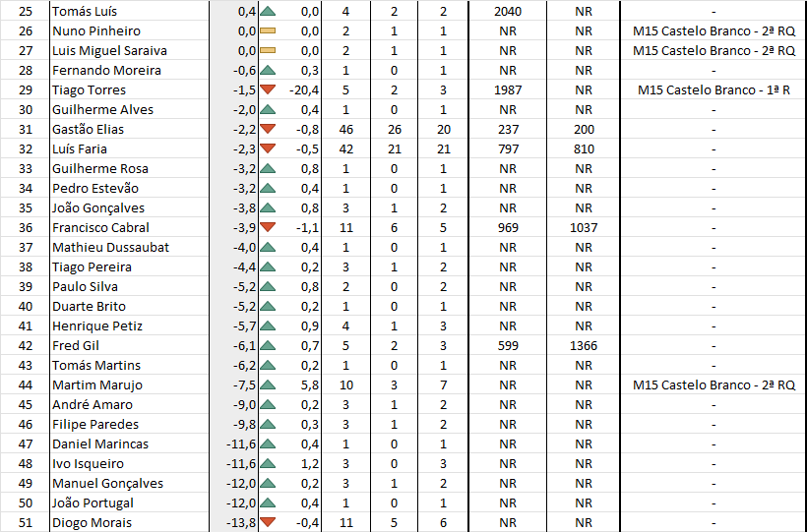Select the name cell Gastão Elias
The width and height of the screenshot is (807, 532).
click(129, 129)
